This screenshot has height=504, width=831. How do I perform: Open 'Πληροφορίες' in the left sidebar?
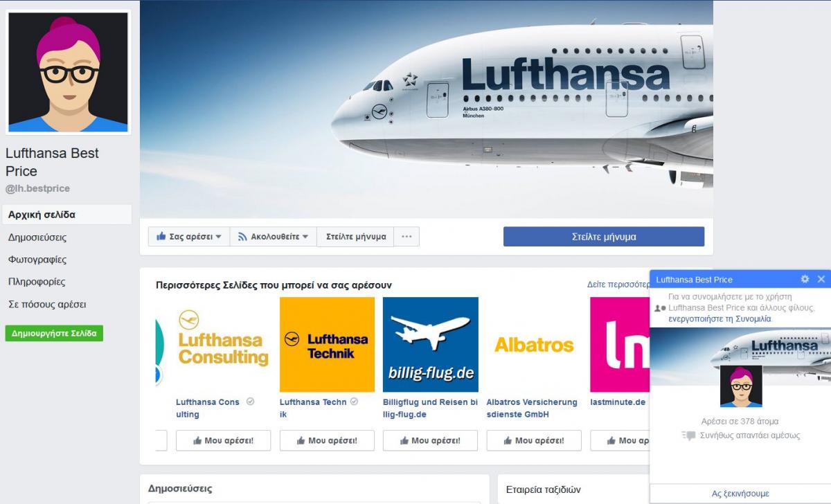37,282
